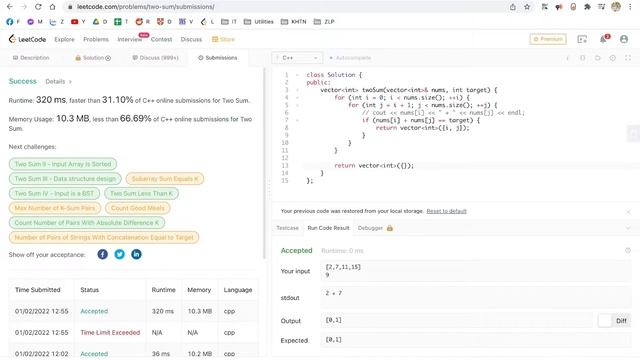Viewport: 640px width, 360px height.
Task: Go back with the browser back arrow
Action: click(10, 7)
